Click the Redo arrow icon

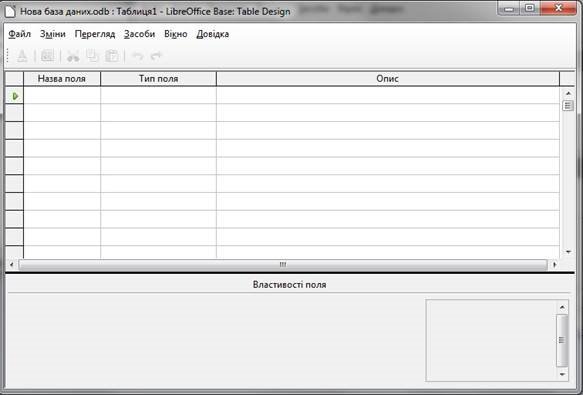[156, 56]
